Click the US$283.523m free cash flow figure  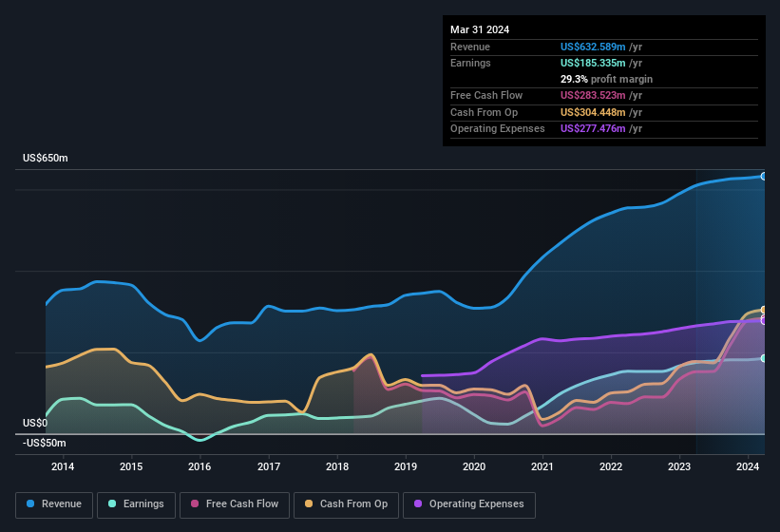point(594,96)
